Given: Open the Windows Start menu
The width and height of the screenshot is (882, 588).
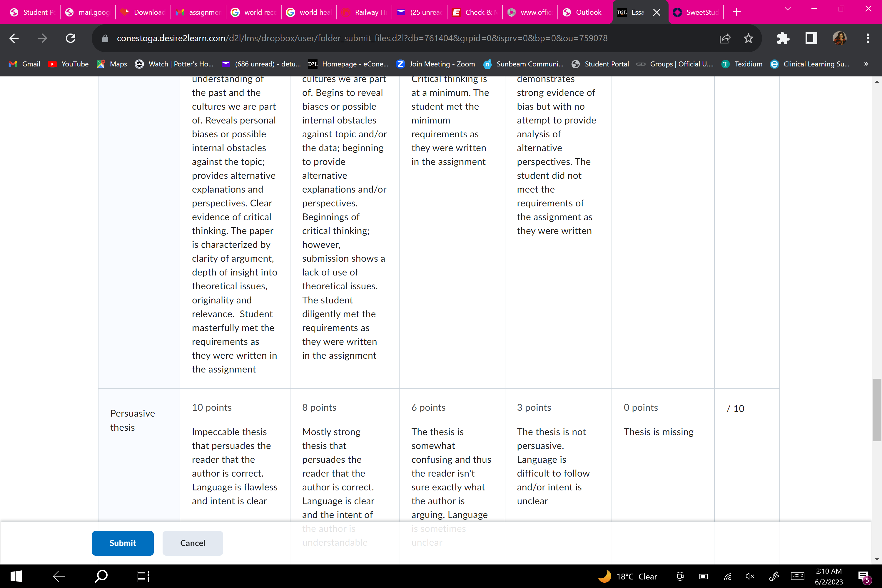Looking at the screenshot, I should (16, 576).
